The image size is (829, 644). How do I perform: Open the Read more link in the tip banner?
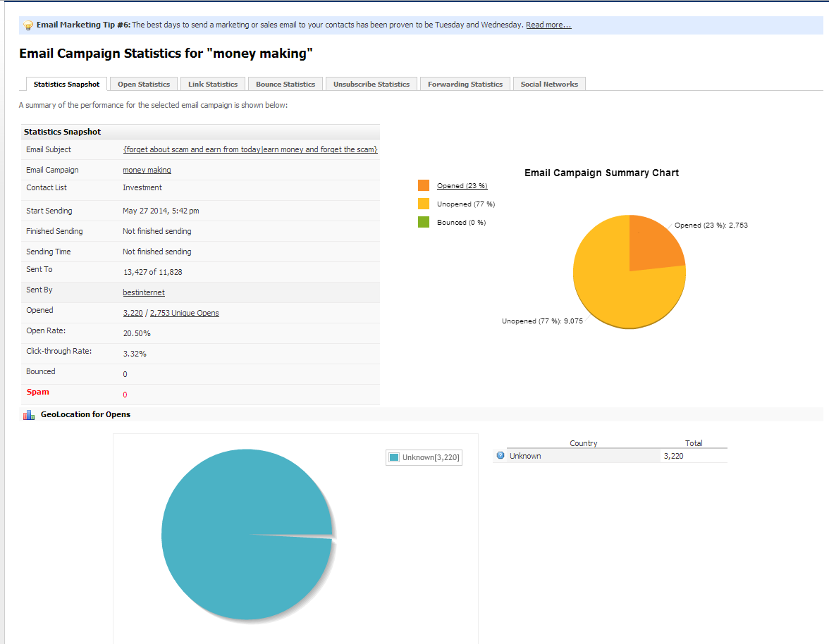coord(548,25)
